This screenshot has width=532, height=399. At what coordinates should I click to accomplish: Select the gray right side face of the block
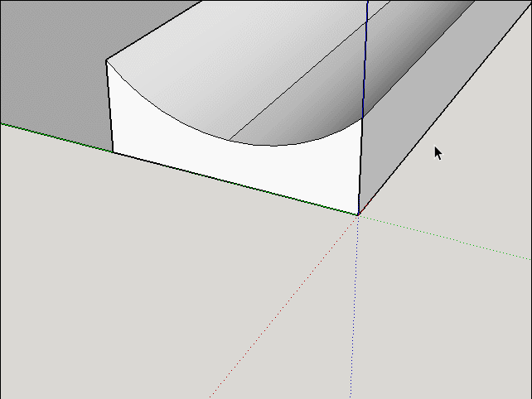click(x=414, y=124)
